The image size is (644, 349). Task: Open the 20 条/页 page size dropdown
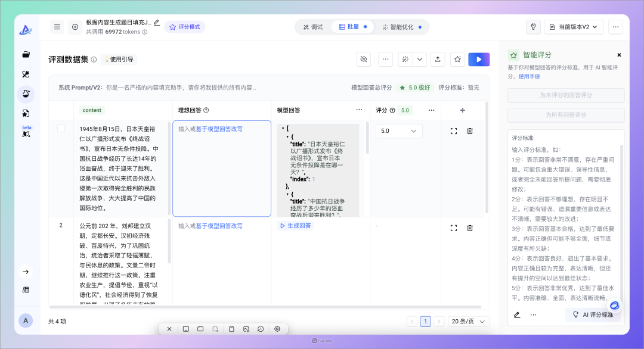[x=468, y=322]
